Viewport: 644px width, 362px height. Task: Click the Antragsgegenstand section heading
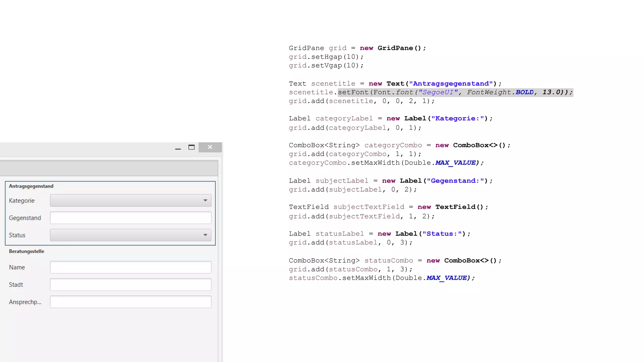tap(31, 186)
